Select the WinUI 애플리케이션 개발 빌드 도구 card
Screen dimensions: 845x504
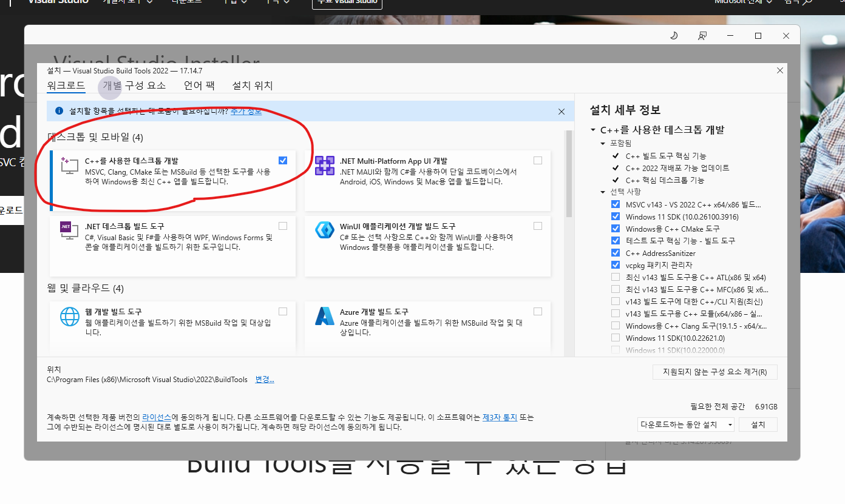click(427, 246)
